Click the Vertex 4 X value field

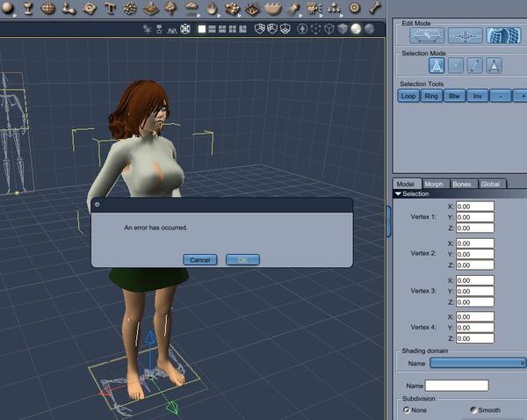475,317
